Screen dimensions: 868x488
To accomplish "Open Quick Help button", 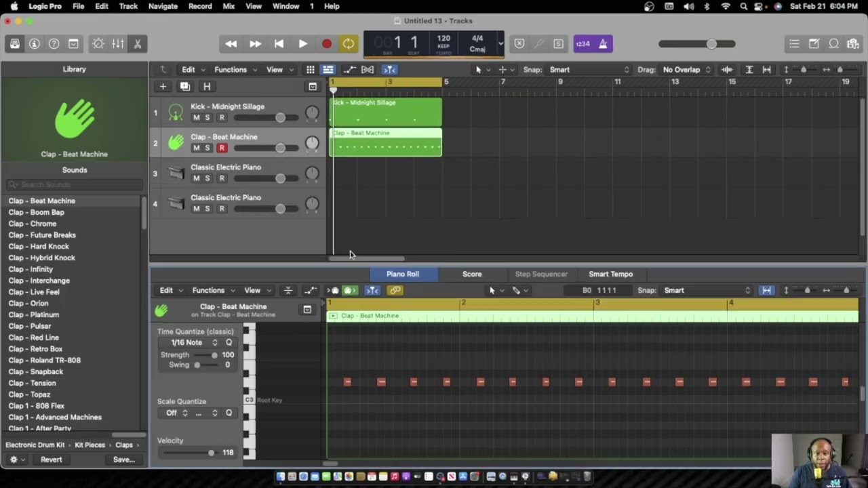I will click(x=54, y=44).
